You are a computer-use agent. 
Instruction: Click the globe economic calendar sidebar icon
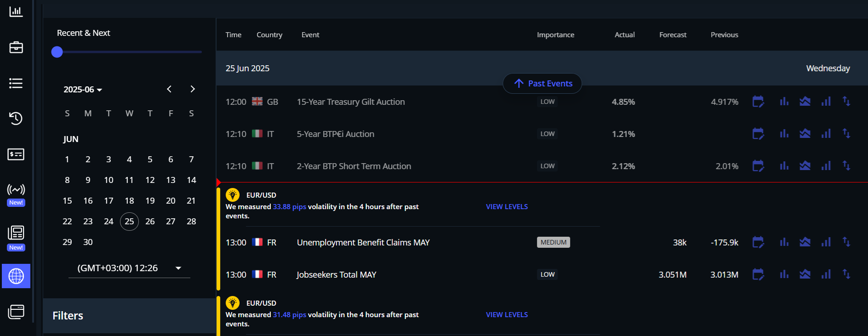(x=16, y=276)
